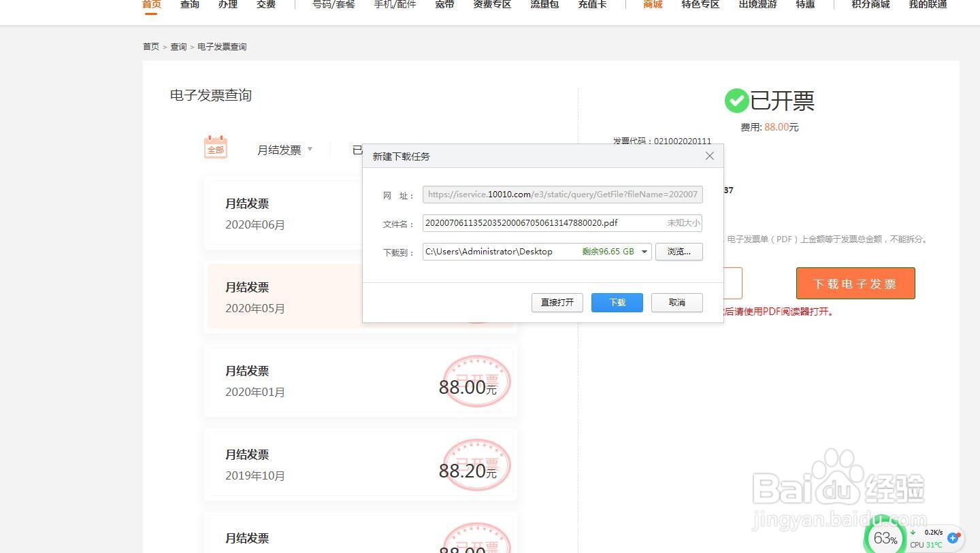Click the red seal on 2020年01月 invoice
Screen dimensions: 980x553
point(475,381)
